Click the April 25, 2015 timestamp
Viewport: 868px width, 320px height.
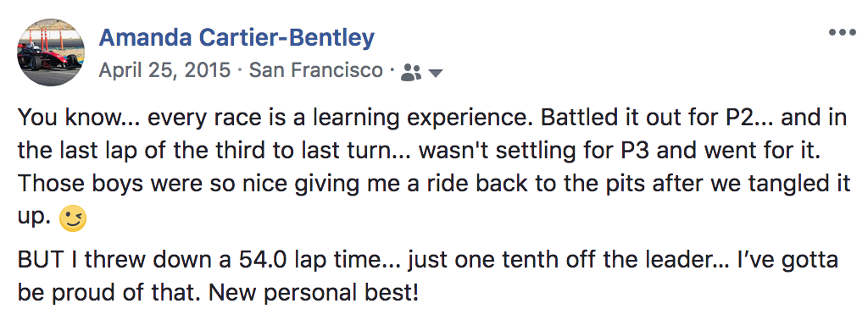click(x=164, y=71)
